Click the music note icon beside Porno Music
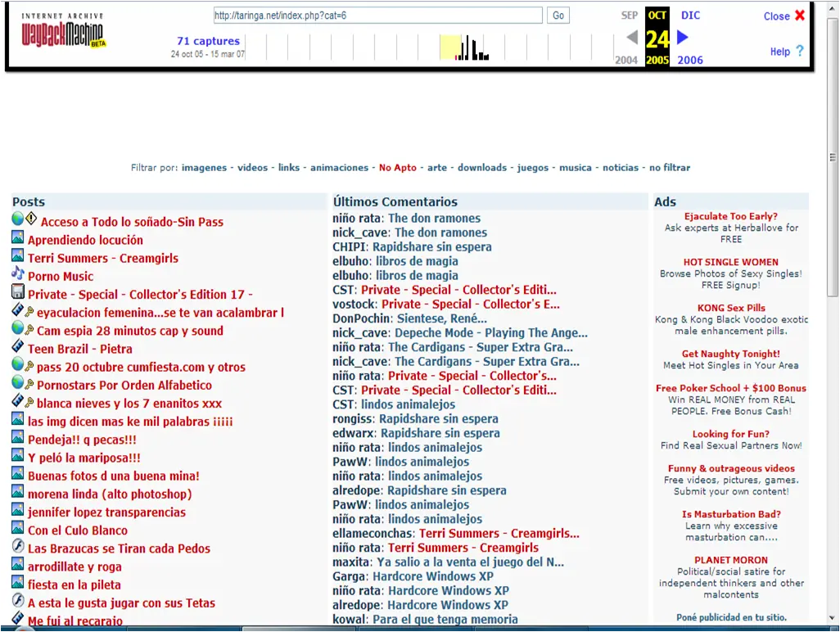This screenshot has height=632, width=840. point(18,273)
